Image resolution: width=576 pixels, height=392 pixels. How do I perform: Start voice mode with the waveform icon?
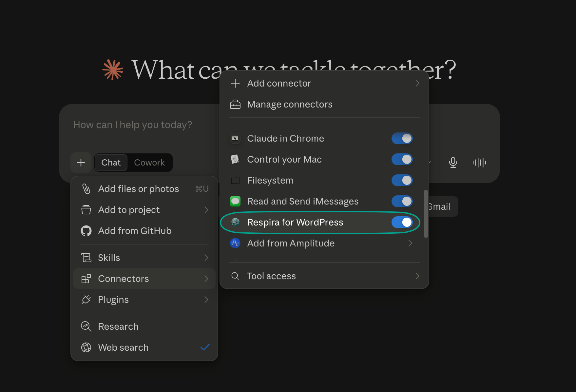(x=479, y=163)
